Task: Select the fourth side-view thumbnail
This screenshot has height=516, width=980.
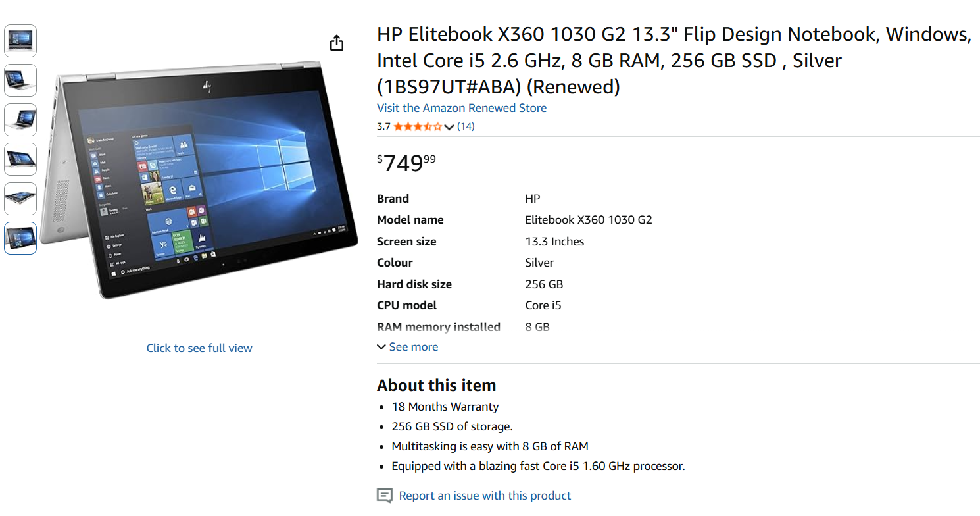Action: (20, 159)
